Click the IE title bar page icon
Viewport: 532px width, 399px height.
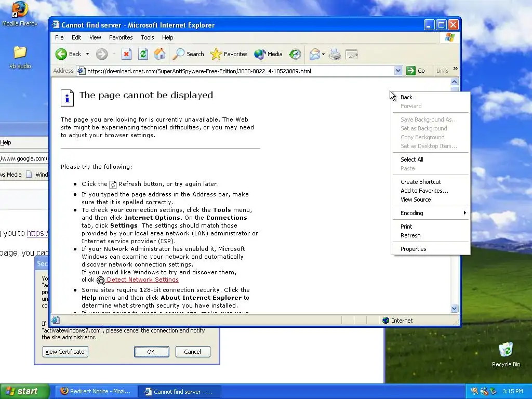56,25
